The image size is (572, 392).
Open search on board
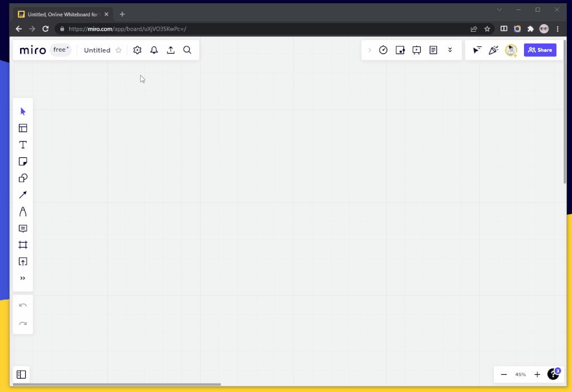187,50
